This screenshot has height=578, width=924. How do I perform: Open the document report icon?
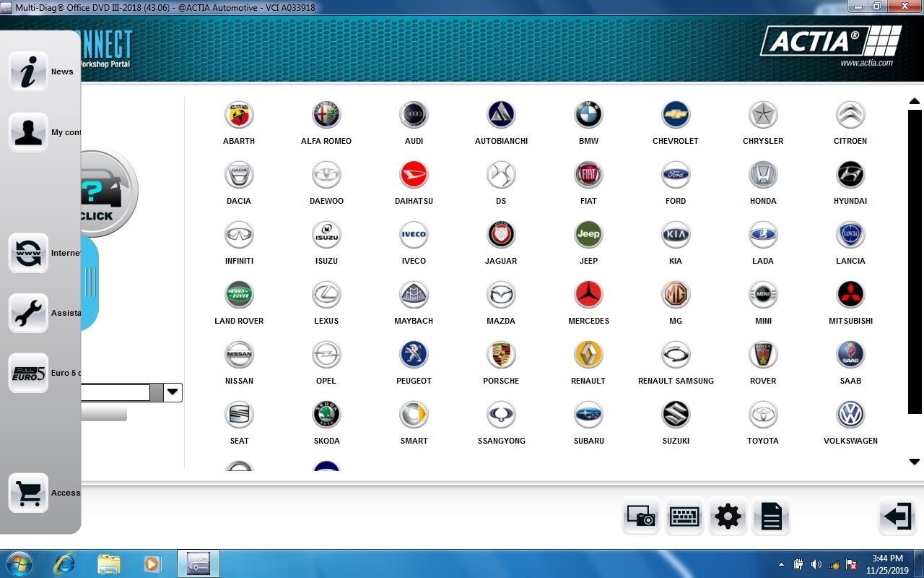771,516
